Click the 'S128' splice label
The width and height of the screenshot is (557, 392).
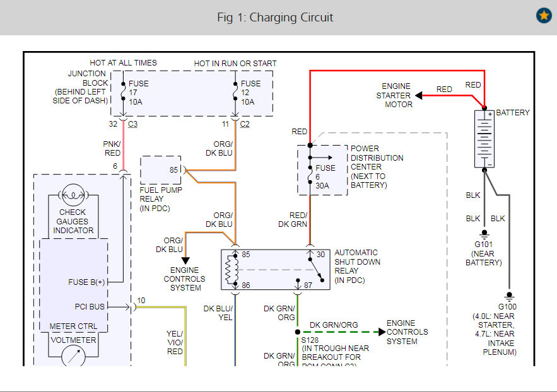pos(310,340)
